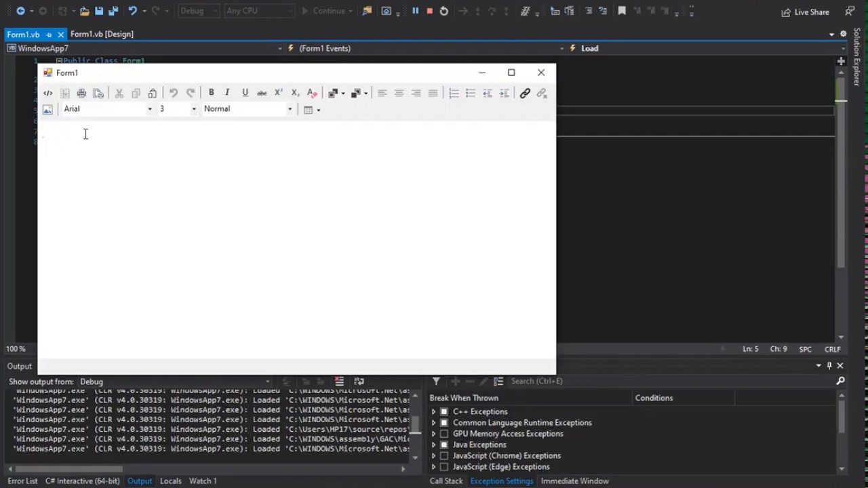This screenshot has height=488, width=868.
Task: Toggle bold formatting in Form1 toolbar
Action: [x=211, y=93]
